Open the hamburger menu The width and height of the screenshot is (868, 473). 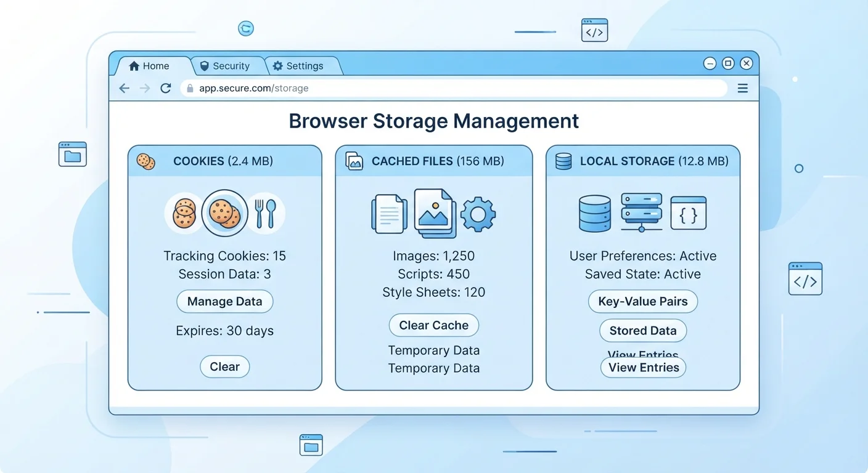[x=743, y=89]
